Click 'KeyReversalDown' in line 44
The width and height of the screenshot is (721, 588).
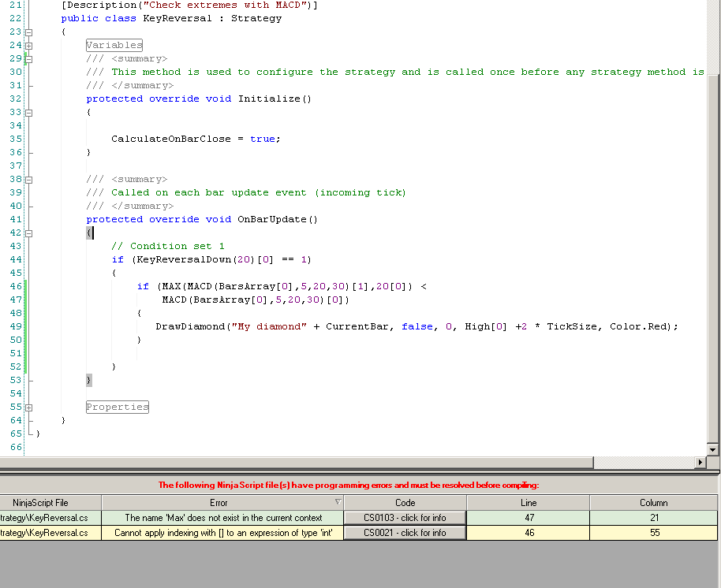pyautogui.click(x=184, y=259)
